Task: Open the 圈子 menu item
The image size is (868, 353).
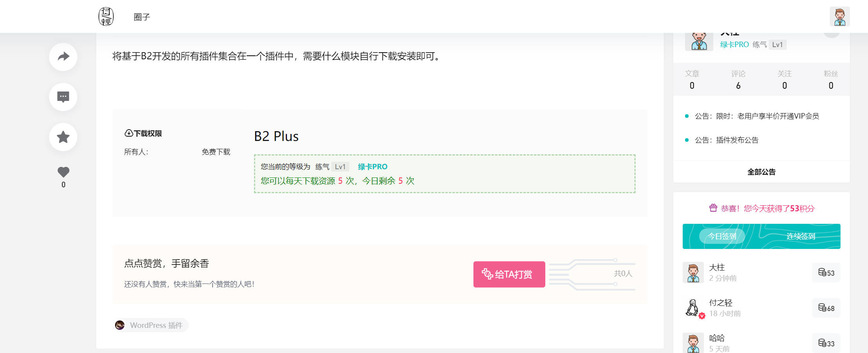Action: tap(142, 17)
